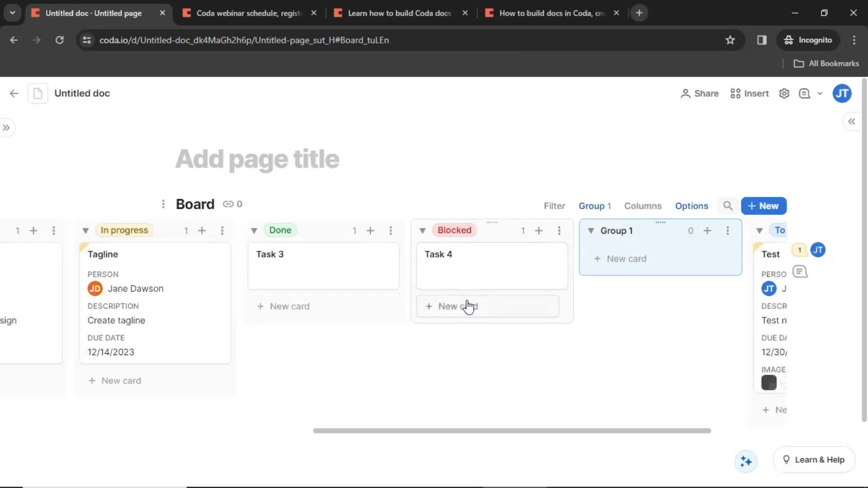Open the Learn & Help menu
868x488 pixels.
tap(813, 460)
